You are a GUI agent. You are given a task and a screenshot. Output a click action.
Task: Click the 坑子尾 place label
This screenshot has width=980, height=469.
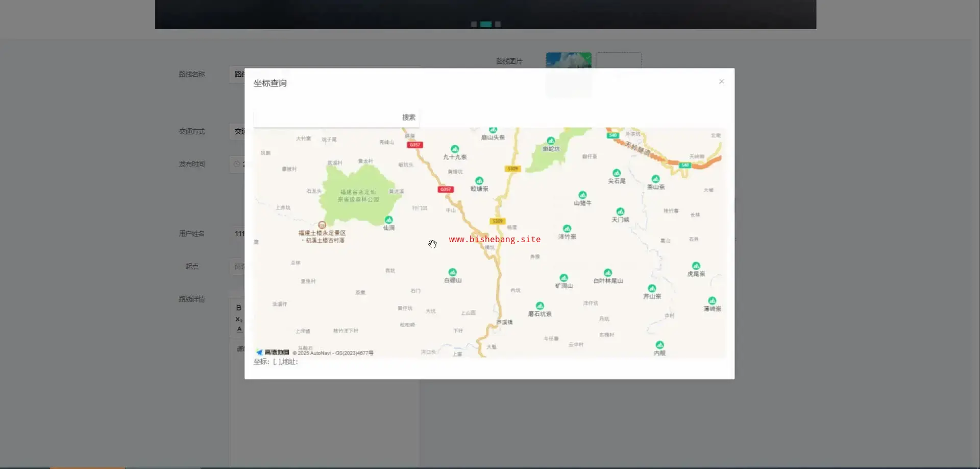click(329, 139)
